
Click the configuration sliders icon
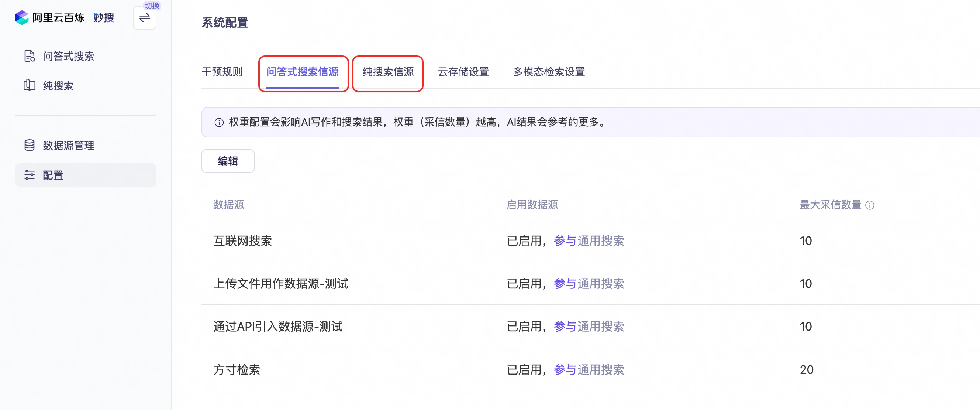pyautogui.click(x=30, y=175)
